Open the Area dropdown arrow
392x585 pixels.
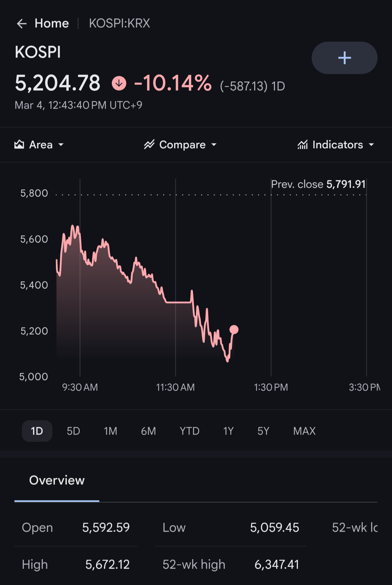61,145
